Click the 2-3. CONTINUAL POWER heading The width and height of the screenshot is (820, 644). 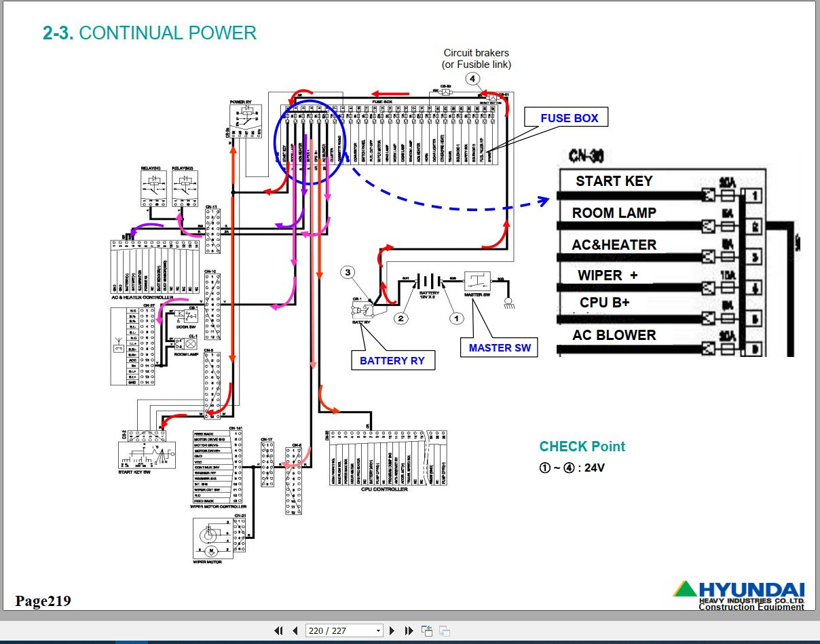(149, 33)
